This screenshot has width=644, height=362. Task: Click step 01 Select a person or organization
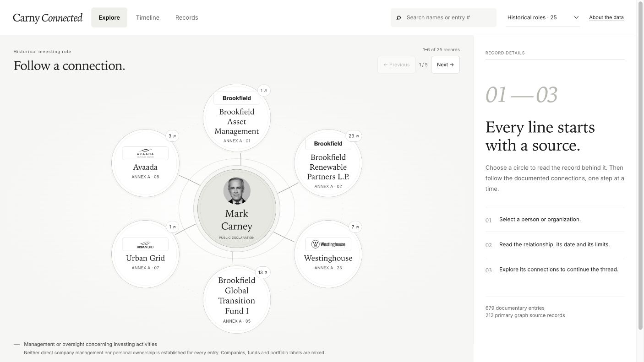540,220
